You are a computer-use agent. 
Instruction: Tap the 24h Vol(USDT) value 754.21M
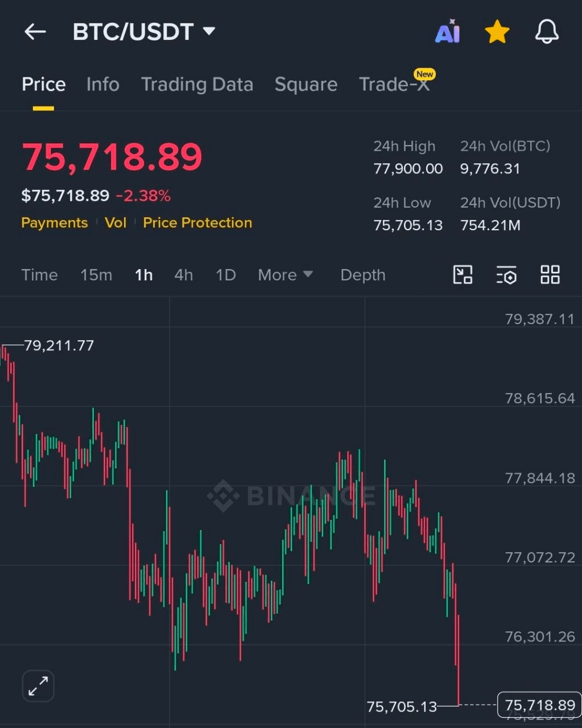pos(490,225)
